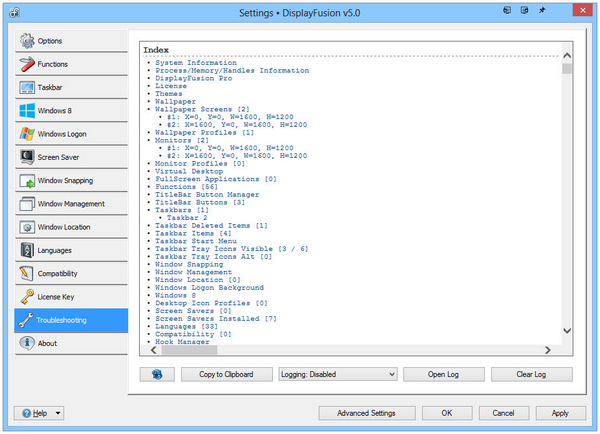Click the vertical scrollbar thumb
This screenshot has height=434, width=600.
click(567, 69)
